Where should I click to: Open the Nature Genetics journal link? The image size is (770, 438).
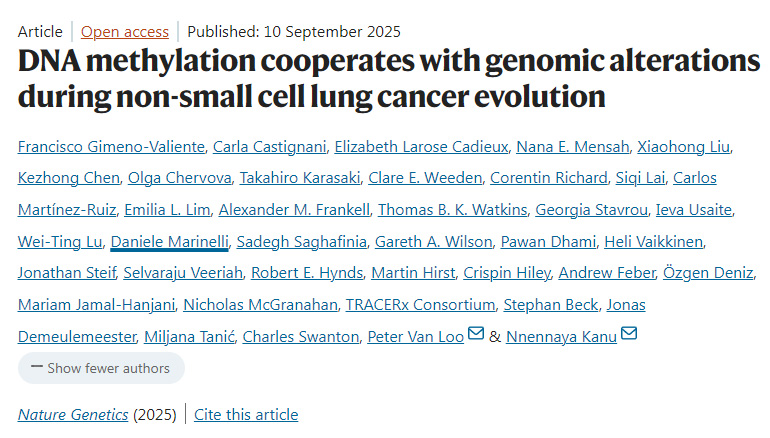[x=73, y=414]
